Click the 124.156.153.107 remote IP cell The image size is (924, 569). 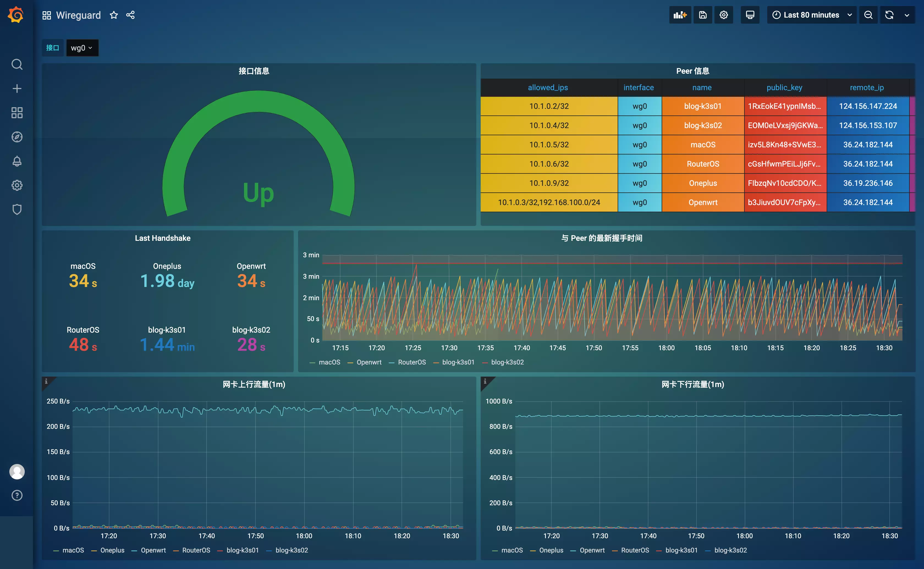coord(868,125)
